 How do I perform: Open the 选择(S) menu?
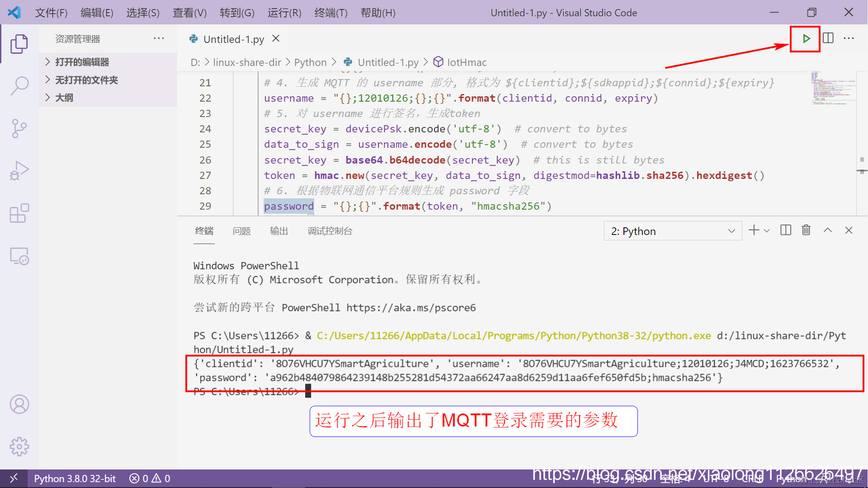pyautogui.click(x=143, y=13)
